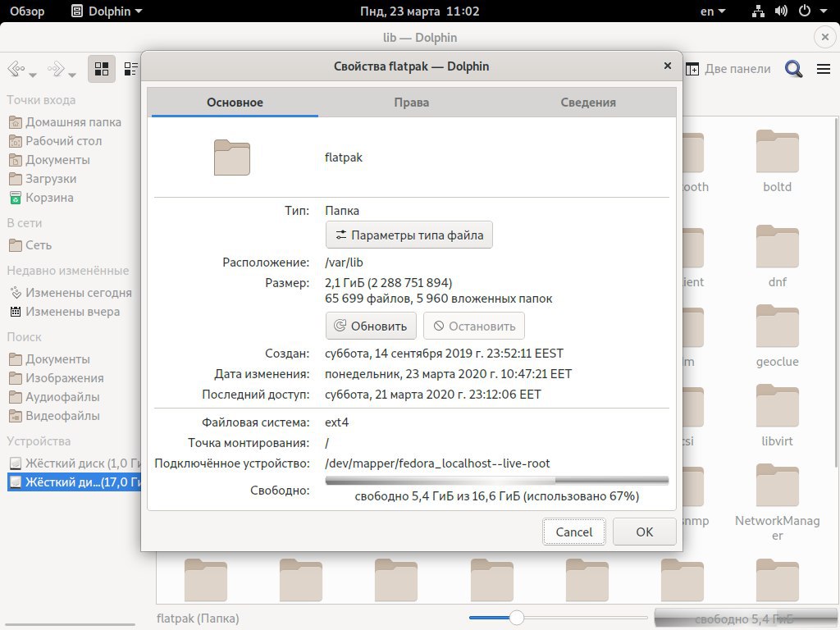
Task: Click the back navigation arrow in Dolphin
Action: 16,69
